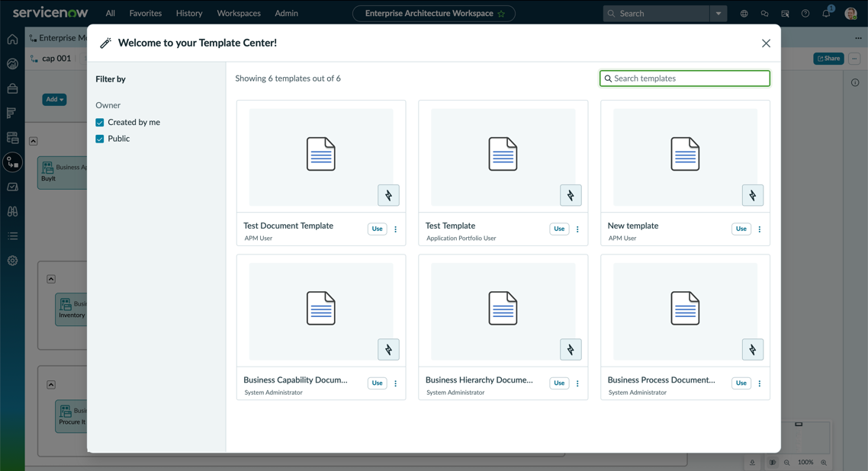Collapse the section above BuyIt node

coord(34,141)
